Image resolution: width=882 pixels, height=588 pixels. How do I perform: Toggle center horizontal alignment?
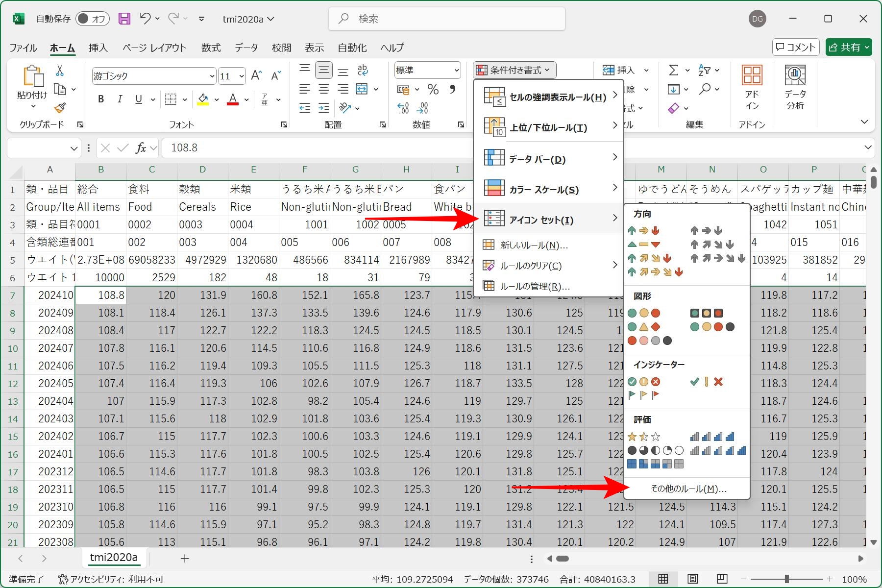tap(324, 89)
